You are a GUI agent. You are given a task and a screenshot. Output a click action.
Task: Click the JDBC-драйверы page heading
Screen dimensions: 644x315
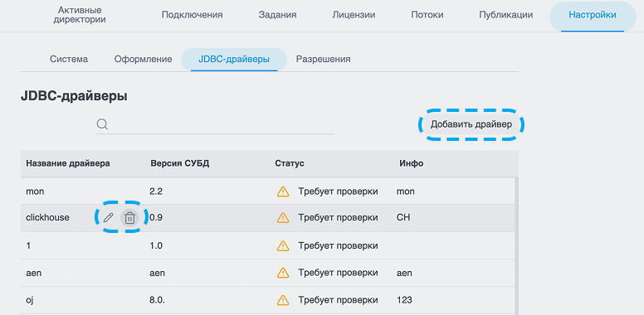pyautogui.click(x=74, y=96)
